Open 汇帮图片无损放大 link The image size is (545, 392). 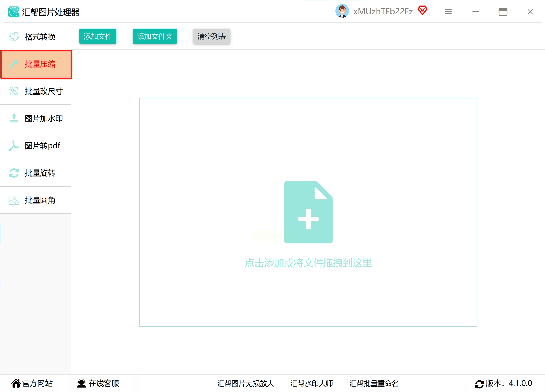click(x=246, y=383)
